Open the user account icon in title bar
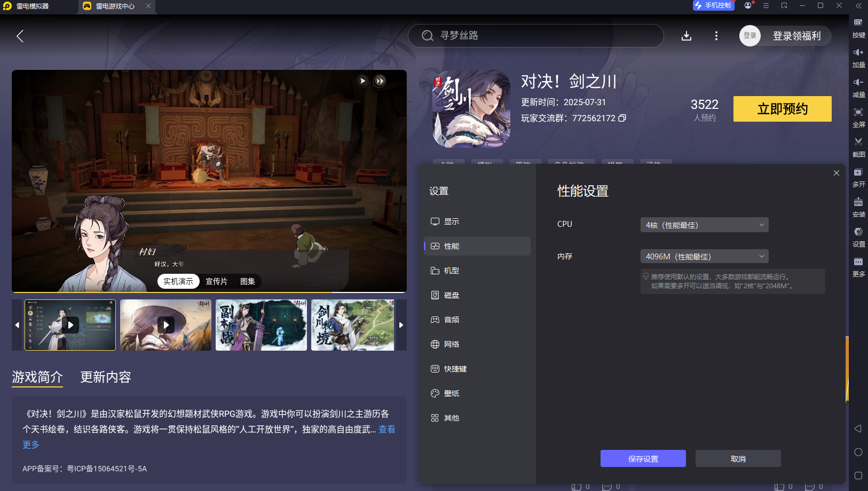Screen dimensions: 868x491 (x=748, y=5)
